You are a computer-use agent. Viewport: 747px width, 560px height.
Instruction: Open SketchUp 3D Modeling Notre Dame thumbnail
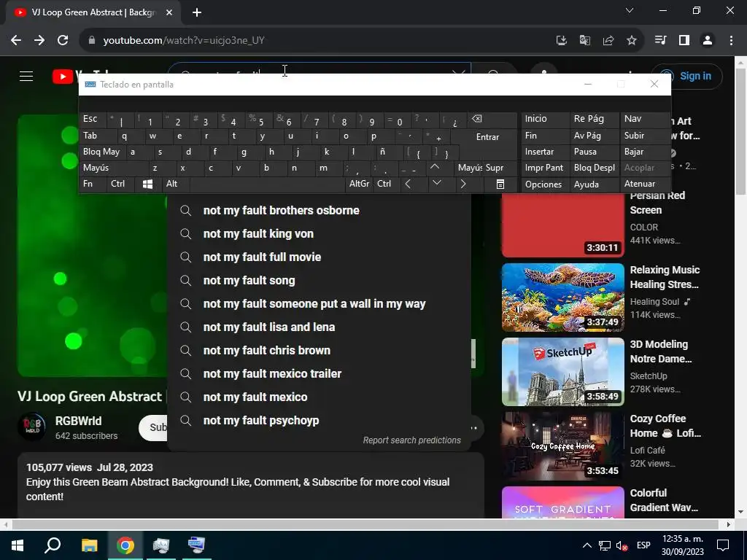pos(562,372)
